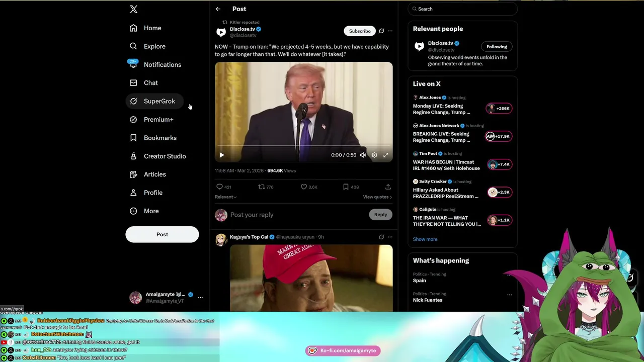644x362 pixels.
Task: Click the X logo icon
Action: pyautogui.click(x=133, y=9)
